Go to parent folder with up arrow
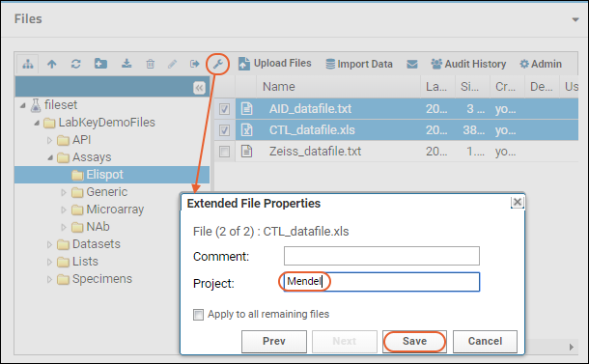Image resolution: width=589 pixels, height=364 pixels. [52, 65]
